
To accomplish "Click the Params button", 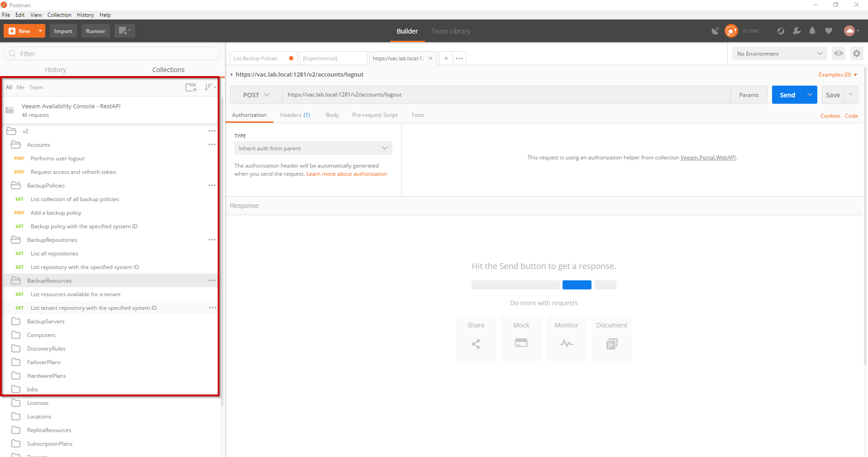I will tap(749, 95).
